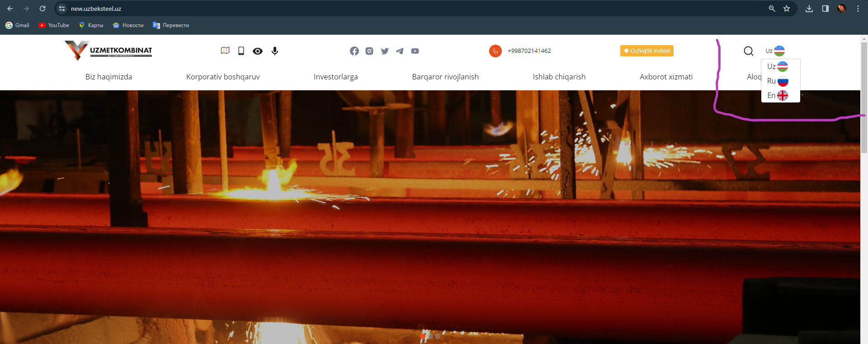Click the page vertical scrollbar thumb
868x344 pixels.
(864, 97)
